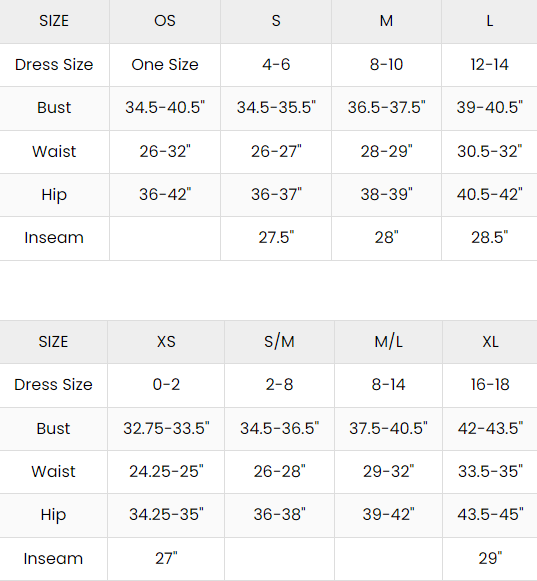Select the 29" inseam value for XL
537x581 pixels.
490,559
